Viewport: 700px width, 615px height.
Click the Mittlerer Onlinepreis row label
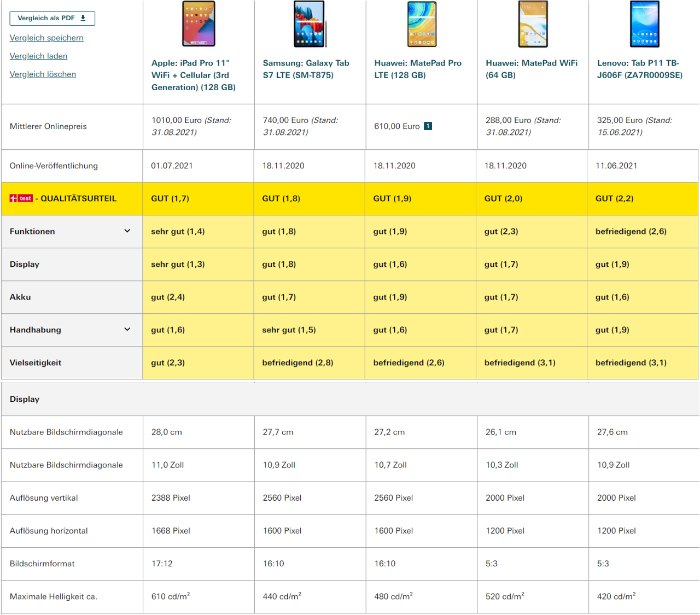point(48,126)
